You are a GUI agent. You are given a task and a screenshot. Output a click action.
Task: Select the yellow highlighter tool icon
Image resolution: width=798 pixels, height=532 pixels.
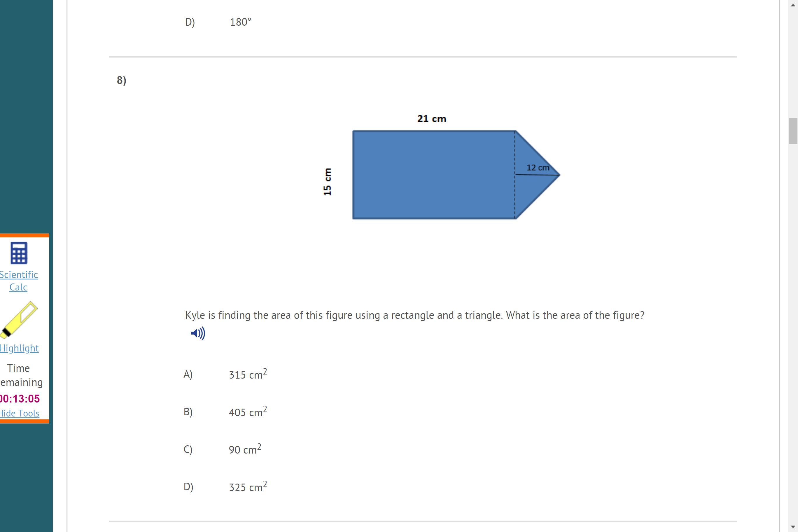19,320
